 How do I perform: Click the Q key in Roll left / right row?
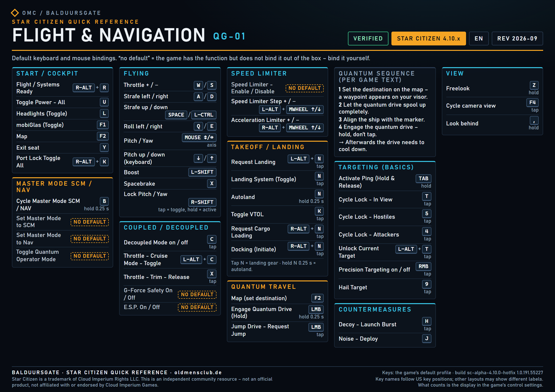(198, 126)
